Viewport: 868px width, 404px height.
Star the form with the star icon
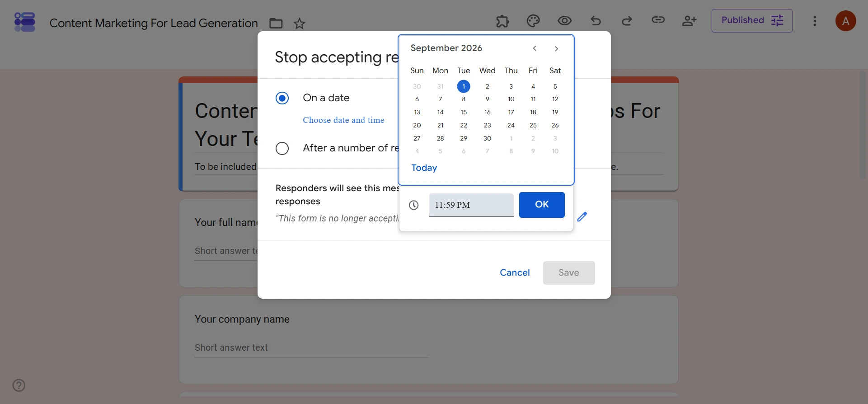click(x=300, y=23)
